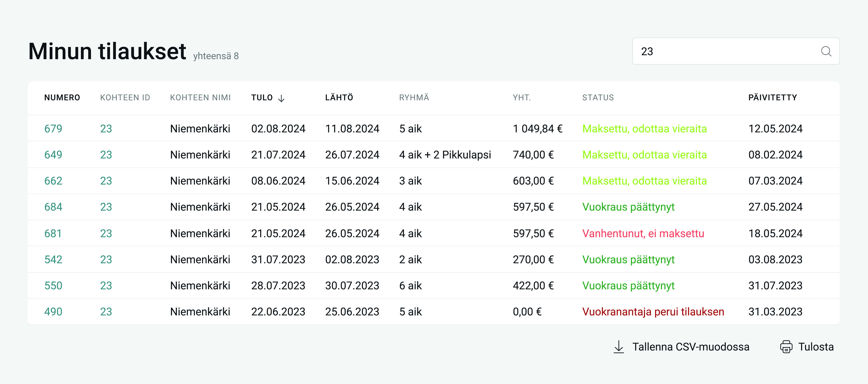Open property ID 23 in order 649 row

tap(106, 155)
